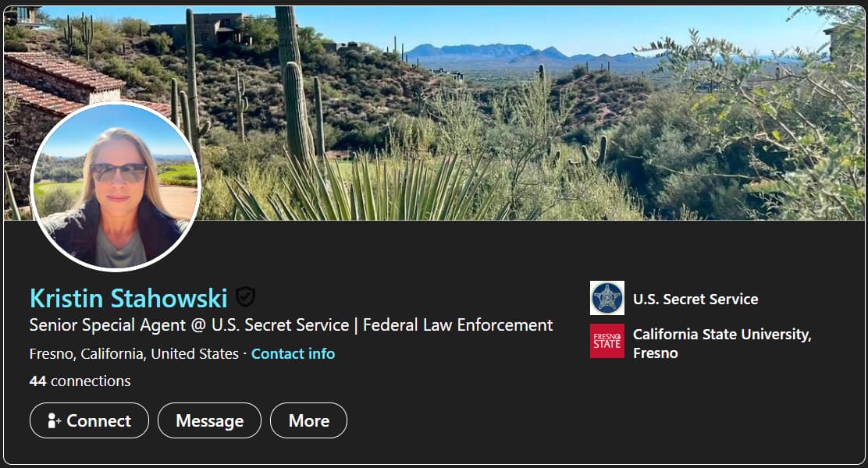Send a Connect invitation
Viewport: 868px width, 468px height.
(x=89, y=420)
